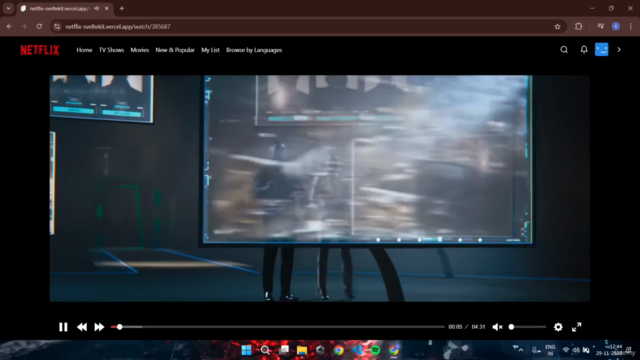The image size is (640, 360).
Task: Click the volume slider handle
Action: pyautogui.click(x=511, y=327)
